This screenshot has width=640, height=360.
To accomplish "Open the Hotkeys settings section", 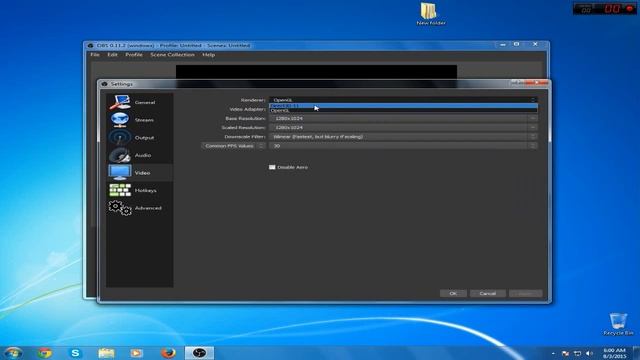I will [140, 190].
